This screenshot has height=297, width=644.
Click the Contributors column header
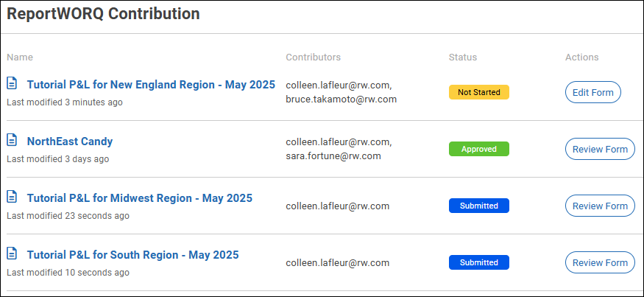tap(313, 57)
